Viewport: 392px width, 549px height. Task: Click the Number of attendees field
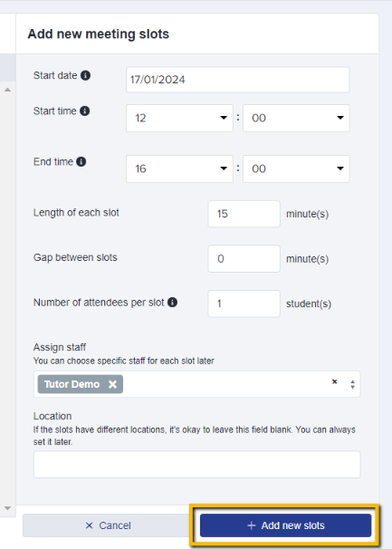pyautogui.click(x=244, y=303)
